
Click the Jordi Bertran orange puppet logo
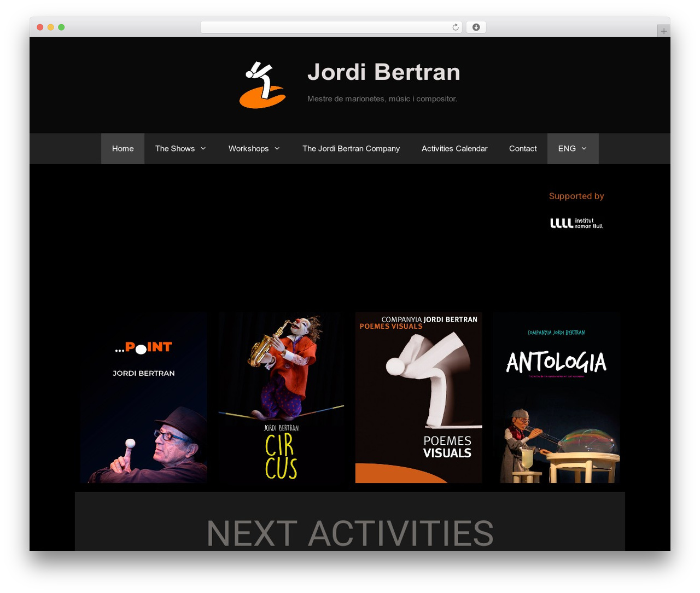262,85
